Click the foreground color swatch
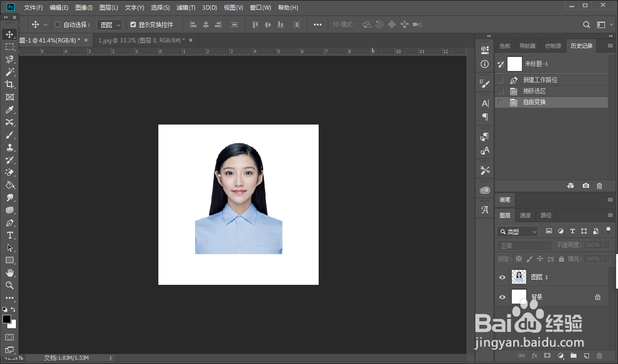This screenshot has height=364, width=618. coord(7,319)
